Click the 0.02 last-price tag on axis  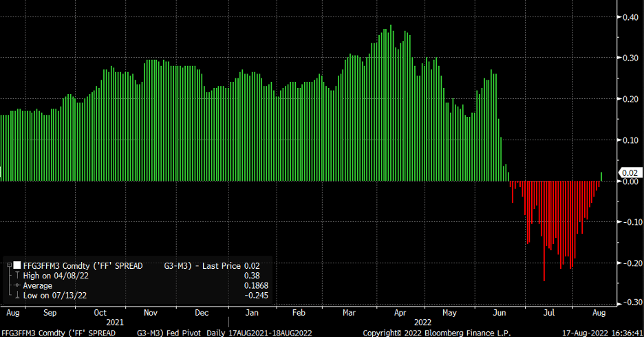[630, 173]
